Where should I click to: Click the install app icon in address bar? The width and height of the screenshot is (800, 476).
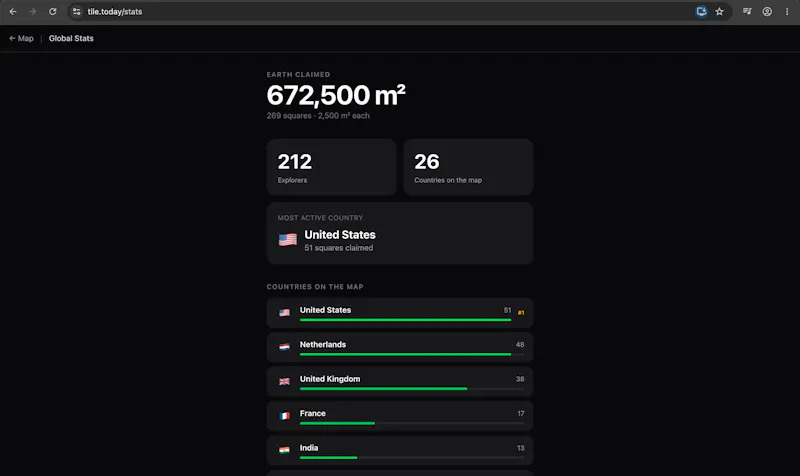tap(702, 11)
